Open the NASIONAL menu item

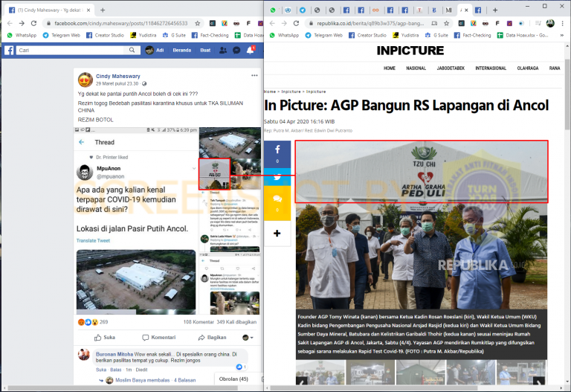[416, 68]
